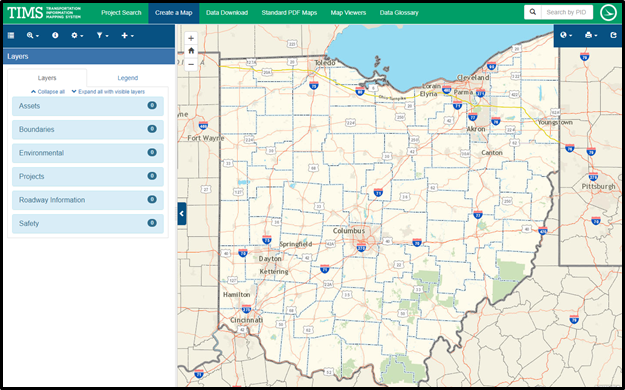Switch to the Legend tab
Viewport: 625px width, 390px height.
(x=128, y=78)
